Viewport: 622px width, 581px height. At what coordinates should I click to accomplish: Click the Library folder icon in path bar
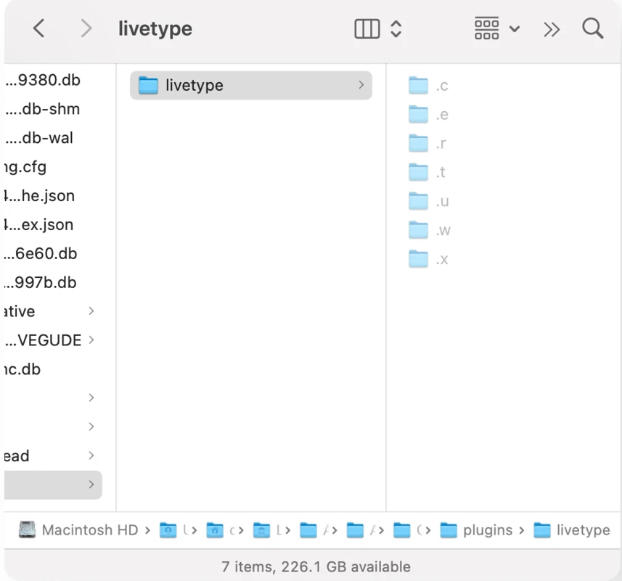click(x=262, y=531)
